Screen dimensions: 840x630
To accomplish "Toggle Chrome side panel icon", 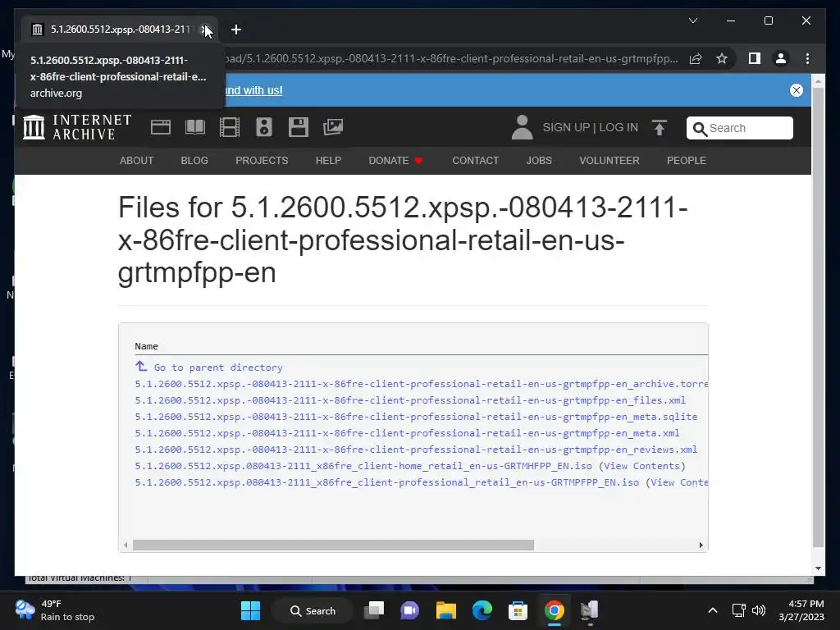I will coord(755,58).
